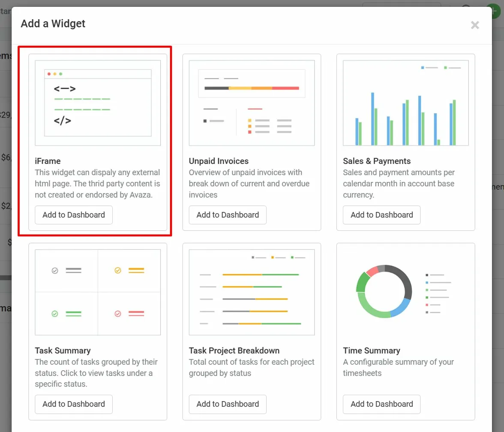
Task: Add the Time Summary widget to dashboard
Action: pyautogui.click(x=381, y=404)
